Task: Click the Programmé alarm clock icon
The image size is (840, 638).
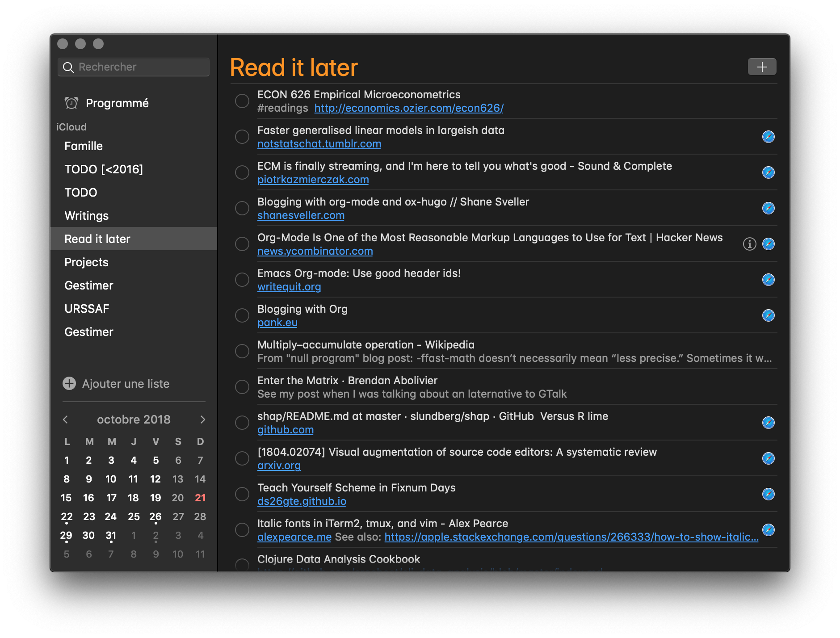Action: click(71, 103)
